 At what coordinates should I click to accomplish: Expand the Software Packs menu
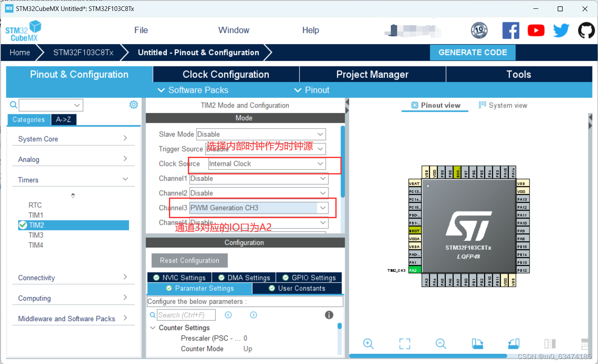[x=193, y=90]
